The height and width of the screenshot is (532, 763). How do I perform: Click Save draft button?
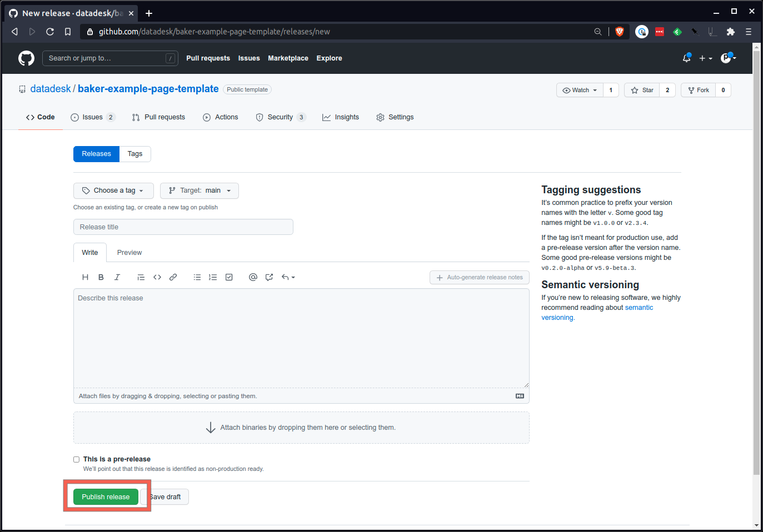(165, 497)
